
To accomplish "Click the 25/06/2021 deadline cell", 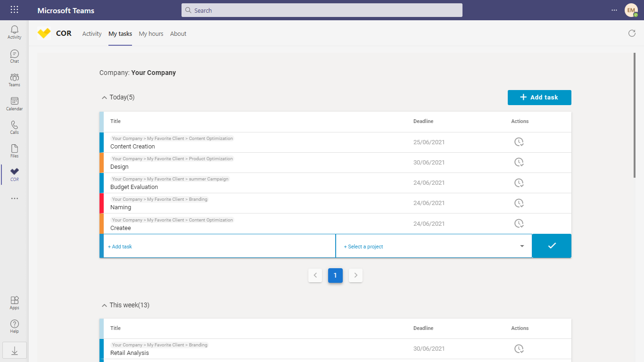I will pos(429,142).
